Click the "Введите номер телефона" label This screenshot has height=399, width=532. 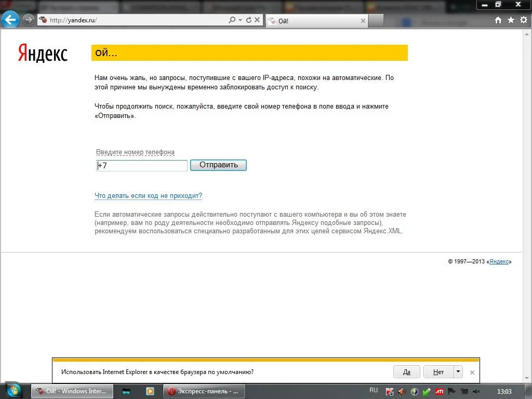point(135,152)
